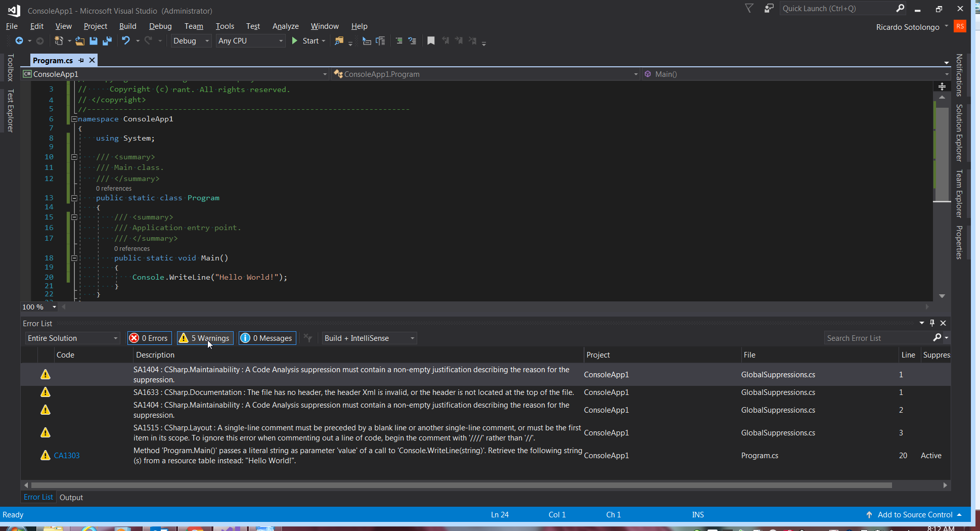Save the current file with the disk icon

[94, 41]
